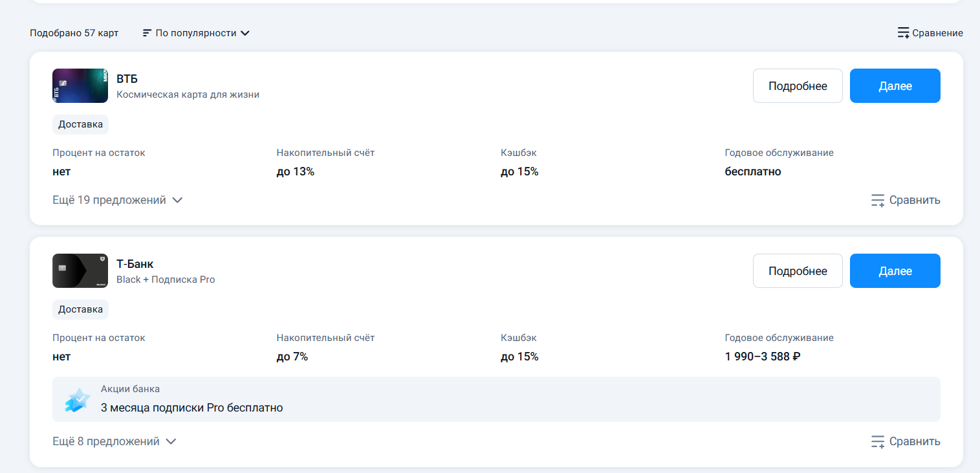This screenshot has height=473, width=980.
Task: Click the compare icon in Т-Банк card
Action: tap(878, 442)
